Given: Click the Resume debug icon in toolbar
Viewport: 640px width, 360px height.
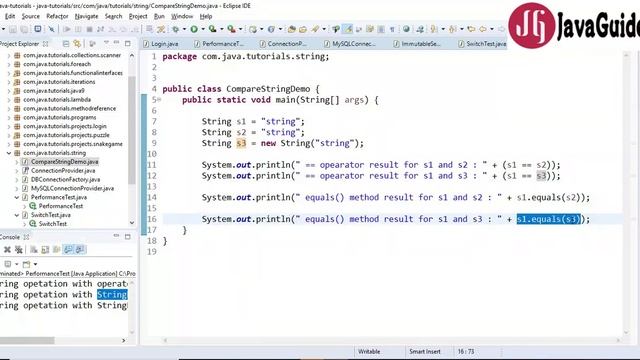Looking at the screenshot, I should [67, 29].
